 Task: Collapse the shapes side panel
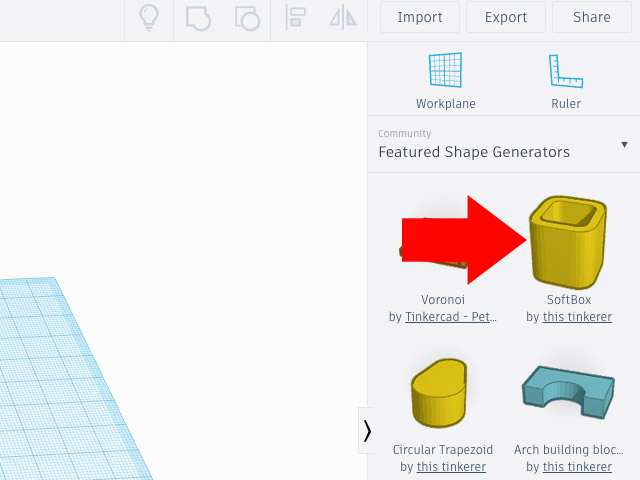point(367,430)
